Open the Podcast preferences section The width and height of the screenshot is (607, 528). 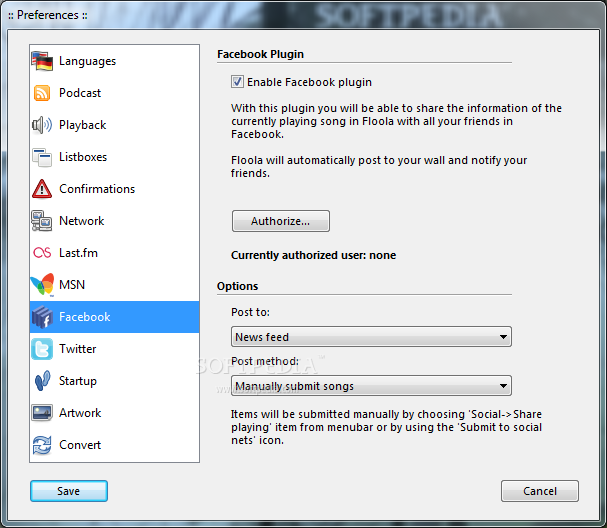click(115, 93)
